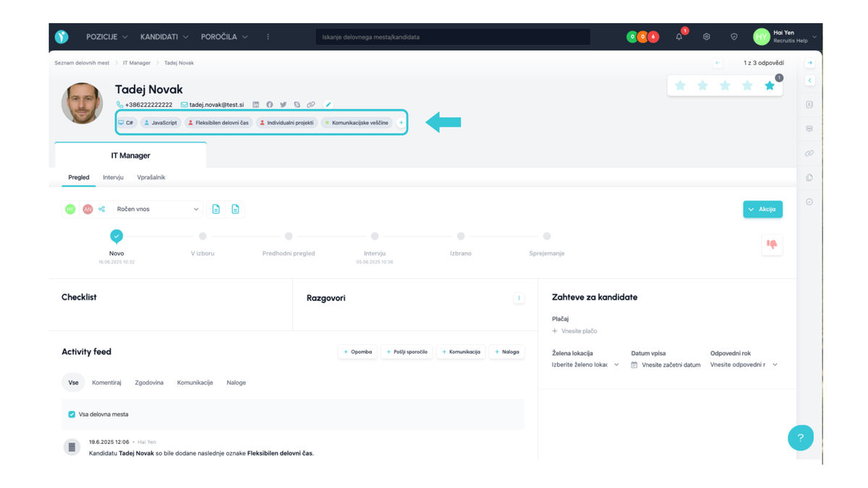The image size is (868, 488).
Task: Open the second document icon beside Ročen vnos
Action: pyautogui.click(x=235, y=209)
